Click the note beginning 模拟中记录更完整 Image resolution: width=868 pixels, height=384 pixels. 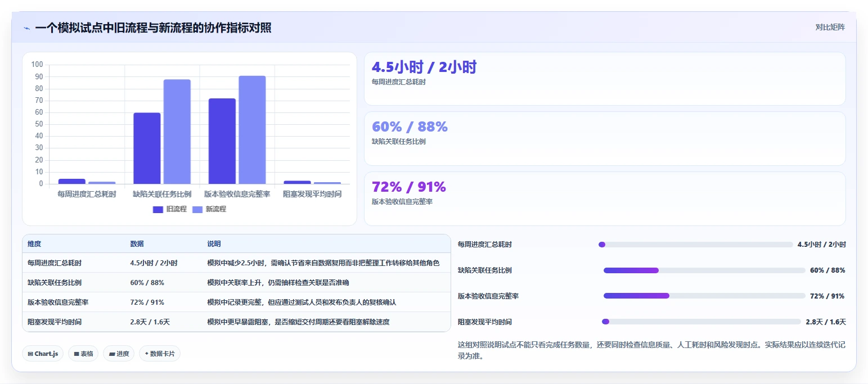[302, 302]
